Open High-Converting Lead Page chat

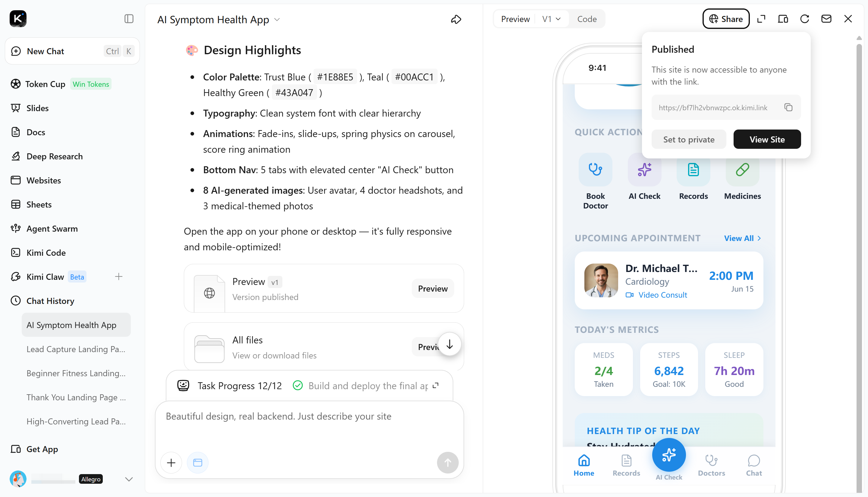click(x=76, y=422)
